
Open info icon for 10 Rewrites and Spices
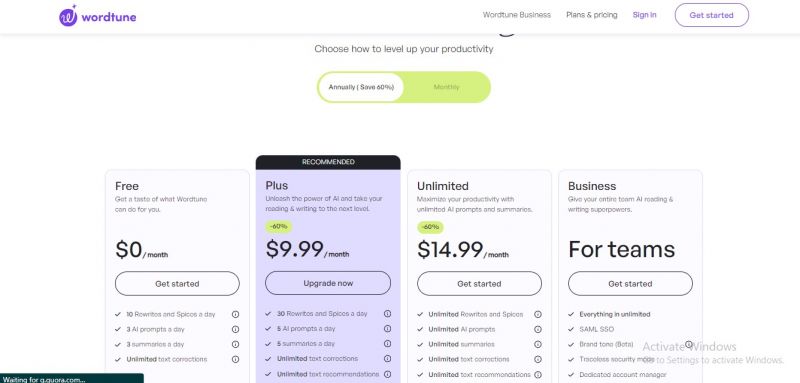click(x=235, y=315)
